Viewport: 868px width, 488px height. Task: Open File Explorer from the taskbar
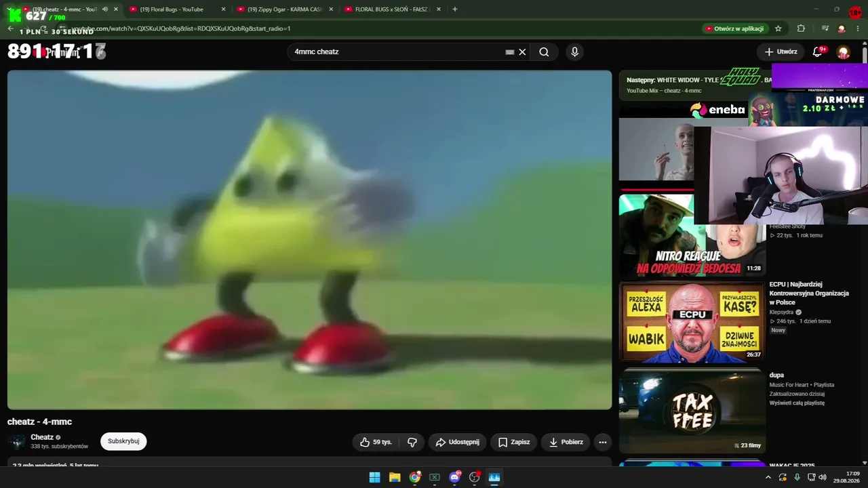tap(395, 477)
